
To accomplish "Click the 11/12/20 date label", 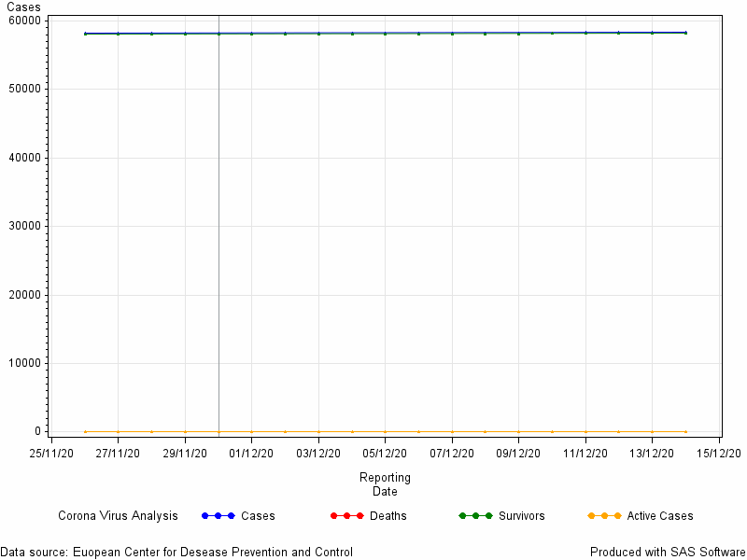I will [x=585, y=453].
